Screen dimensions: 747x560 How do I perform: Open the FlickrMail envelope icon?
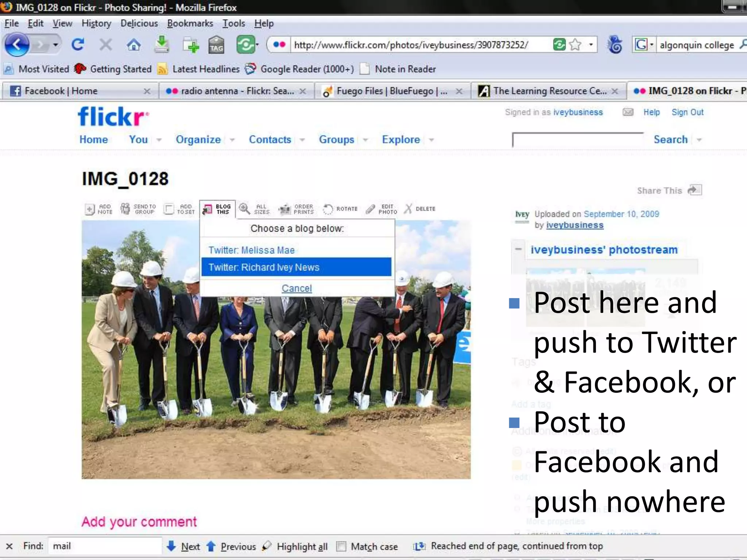tap(628, 112)
